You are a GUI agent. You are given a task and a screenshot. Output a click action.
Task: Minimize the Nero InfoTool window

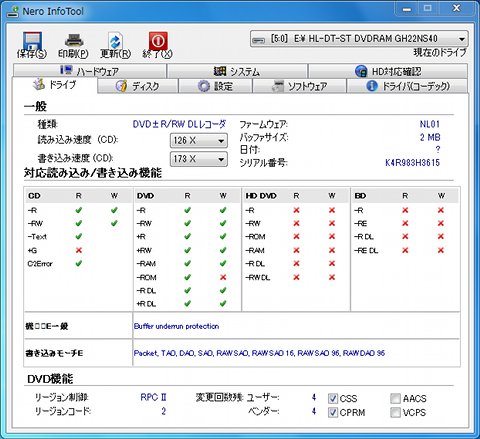point(407,9)
